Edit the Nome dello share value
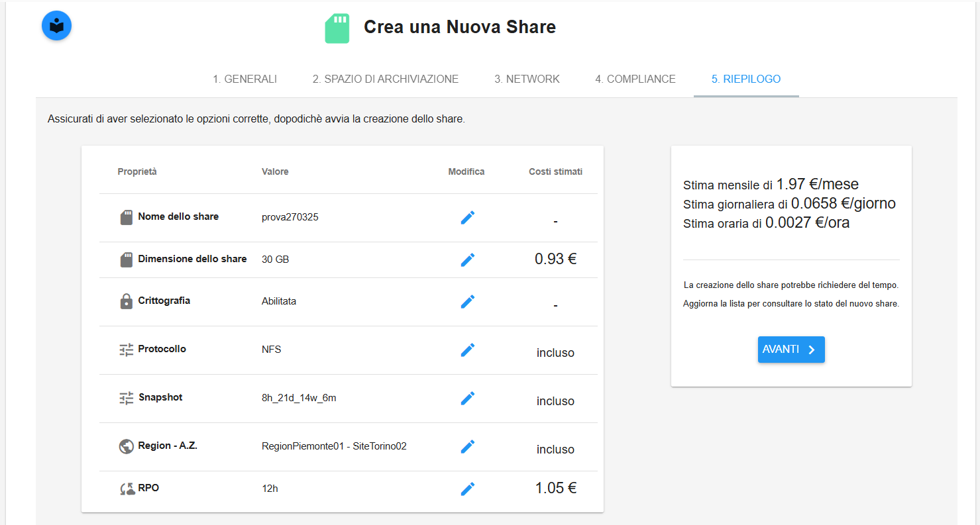 468,217
